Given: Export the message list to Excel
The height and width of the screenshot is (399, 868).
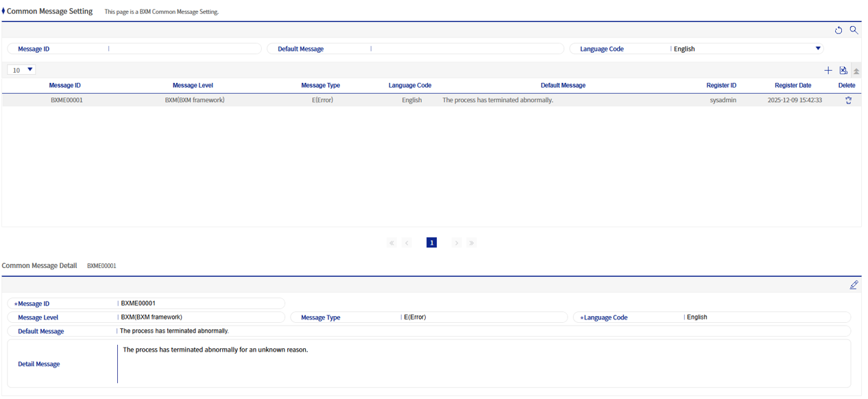Looking at the screenshot, I should (843, 71).
